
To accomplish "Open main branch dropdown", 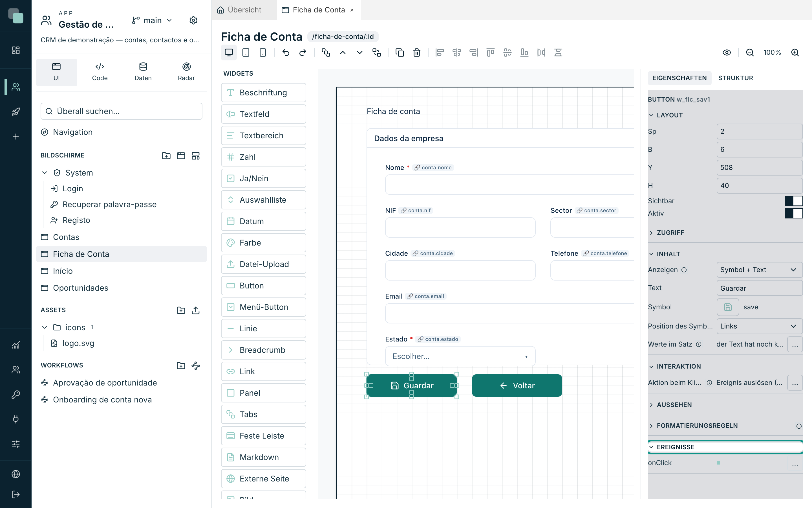I will [152, 21].
